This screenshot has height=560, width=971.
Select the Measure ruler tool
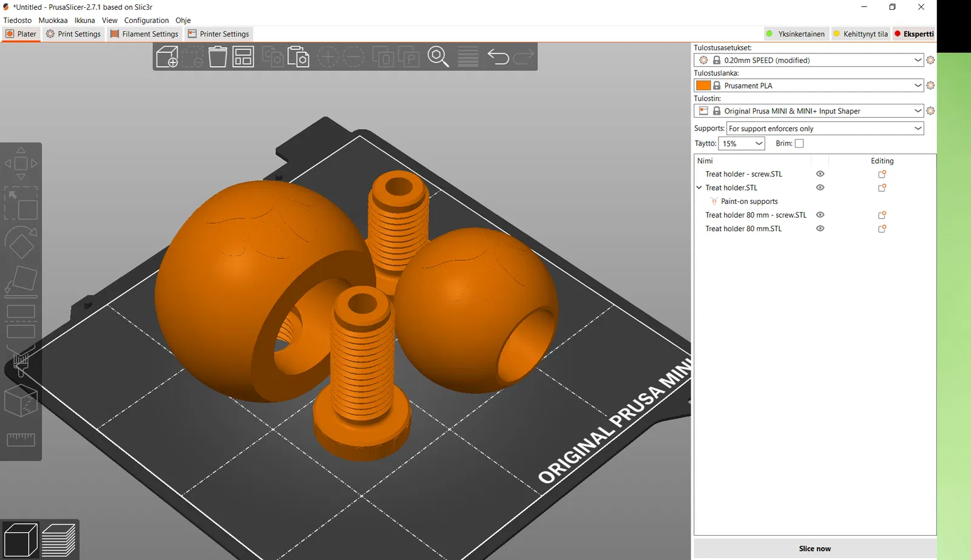coord(21,440)
